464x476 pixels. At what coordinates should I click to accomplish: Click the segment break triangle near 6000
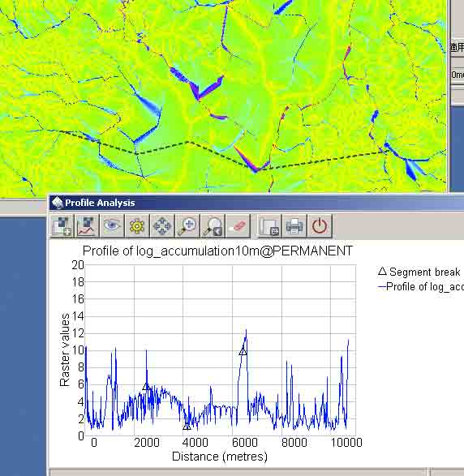(243, 352)
